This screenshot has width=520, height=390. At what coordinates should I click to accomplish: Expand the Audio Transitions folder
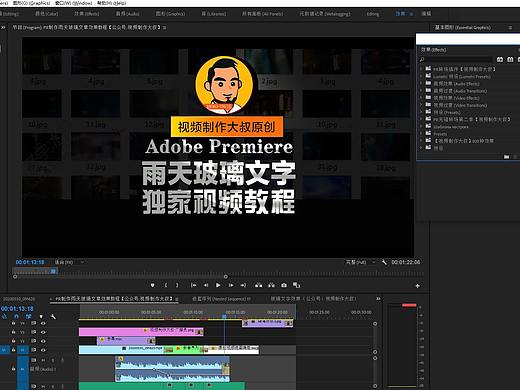pos(421,91)
